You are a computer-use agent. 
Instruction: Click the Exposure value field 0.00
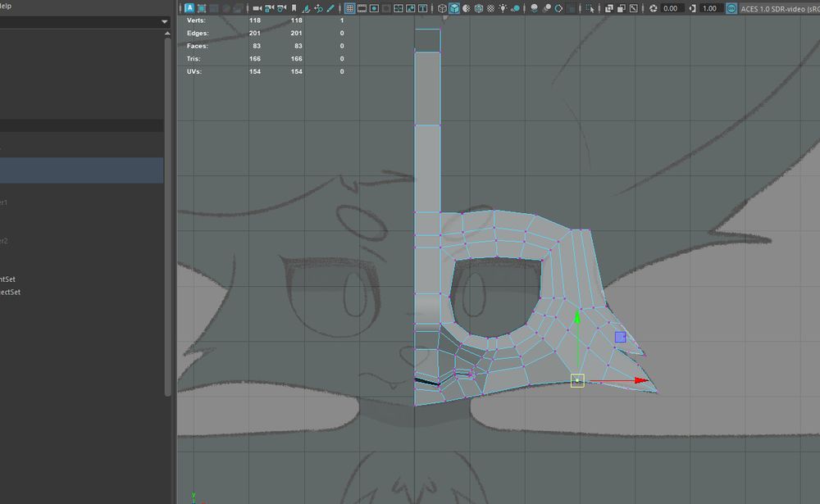tap(672, 8)
